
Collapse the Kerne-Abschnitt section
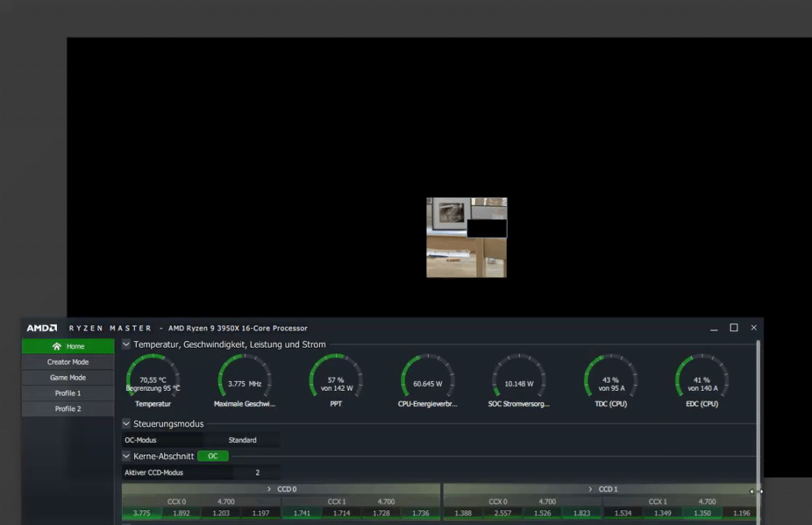click(126, 456)
